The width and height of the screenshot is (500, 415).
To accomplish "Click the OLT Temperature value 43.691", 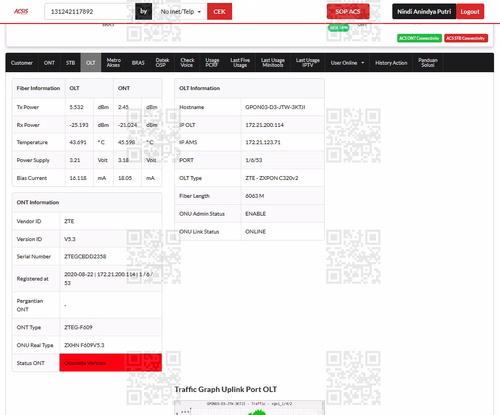I will [x=78, y=142].
